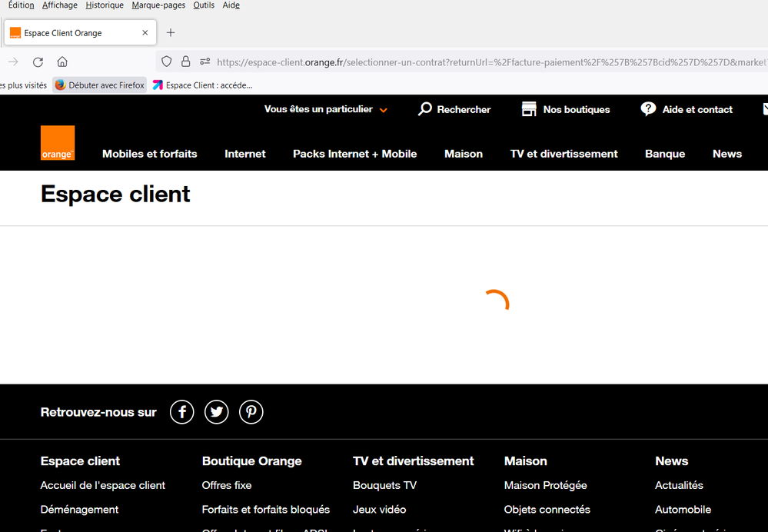
Task: Click the Nos boutiques store icon
Action: pos(529,109)
